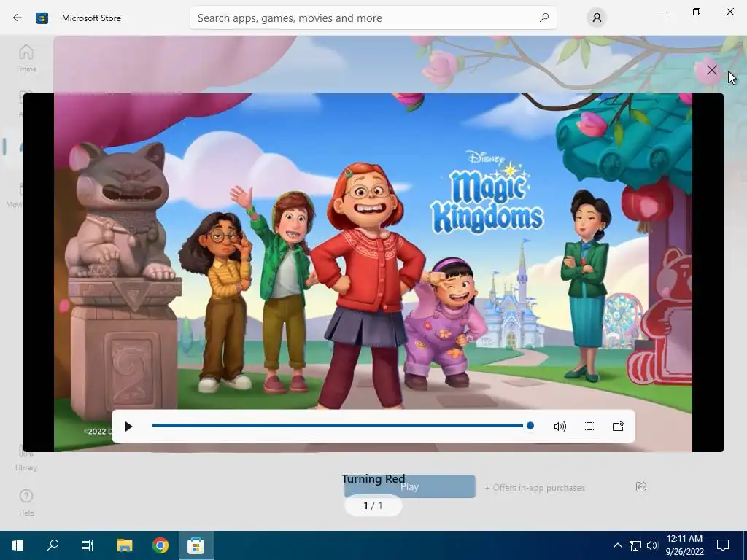Open Library in the Store sidebar

26,457
